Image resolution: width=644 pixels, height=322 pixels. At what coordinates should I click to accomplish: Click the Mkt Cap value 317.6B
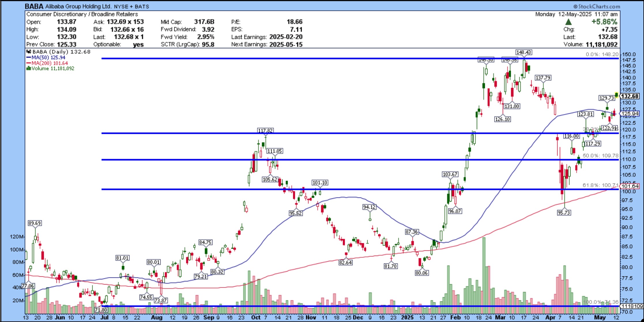click(204, 22)
